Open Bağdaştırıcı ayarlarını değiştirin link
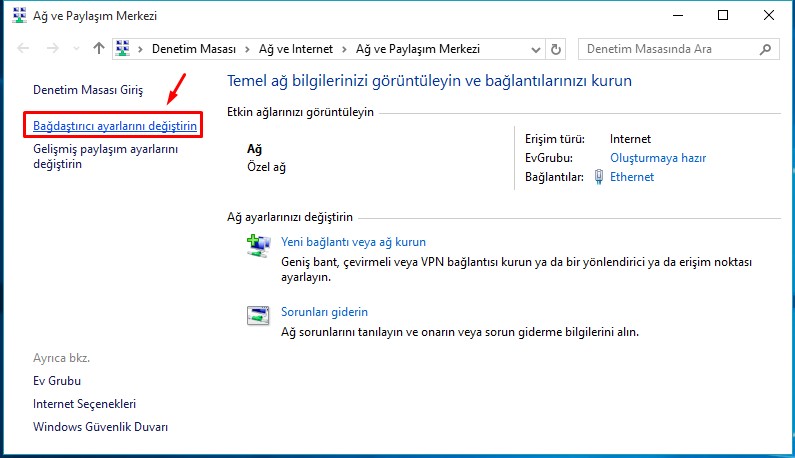This screenshot has height=458, width=795. (x=115, y=126)
